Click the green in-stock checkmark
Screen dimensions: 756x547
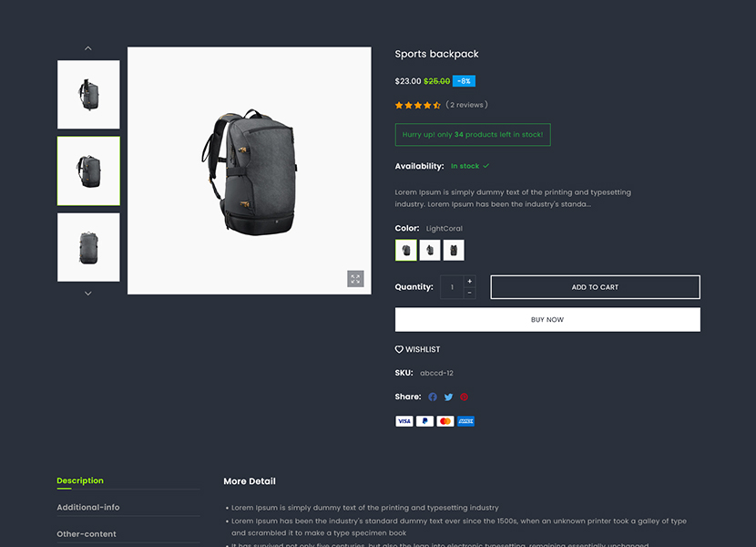tap(485, 166)
